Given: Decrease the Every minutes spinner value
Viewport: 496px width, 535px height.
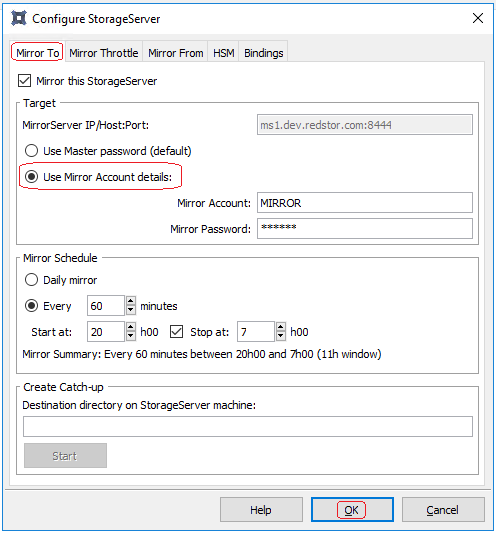Looking at the screenshot, I should [x=131, y=310].
